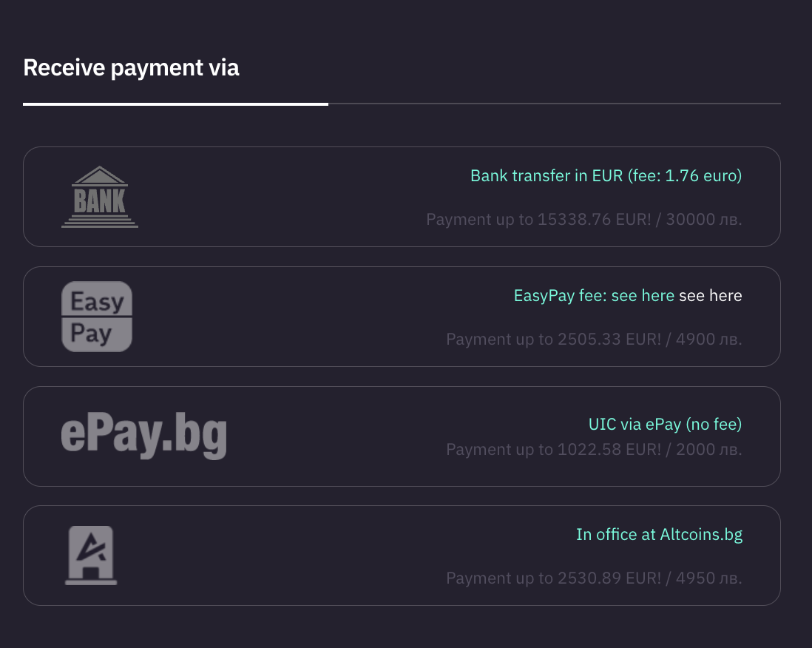
Task: Click the ePay.bg logo
Action: click(x=143, y=436)
